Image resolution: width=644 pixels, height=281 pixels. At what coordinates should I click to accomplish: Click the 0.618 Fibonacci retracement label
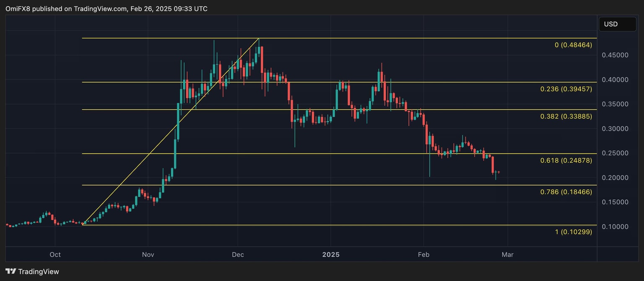click(x=567, y=160)
